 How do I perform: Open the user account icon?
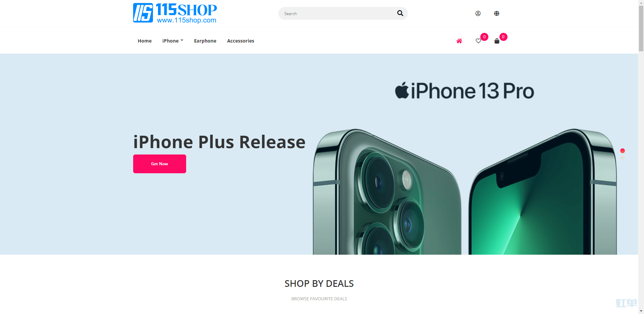coord(478,13)
